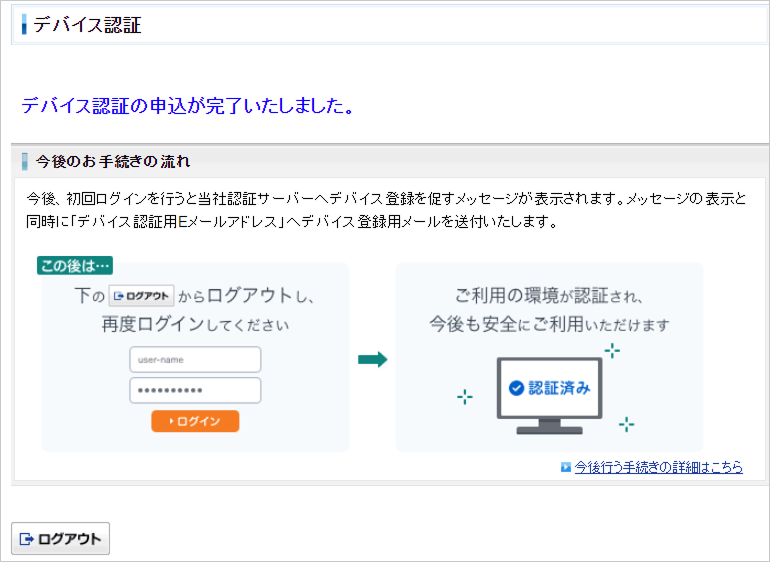The height and width of the screenshot is (562, 770).
Task: Click the logout icon inside bottom ログアウト button
Action: 26,539
